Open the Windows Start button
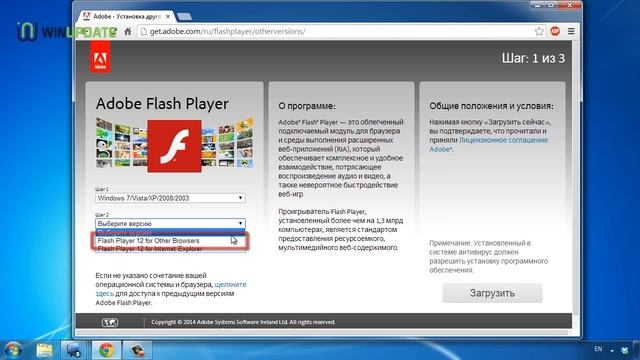The image size is (640, 360). tap(13, 350)
